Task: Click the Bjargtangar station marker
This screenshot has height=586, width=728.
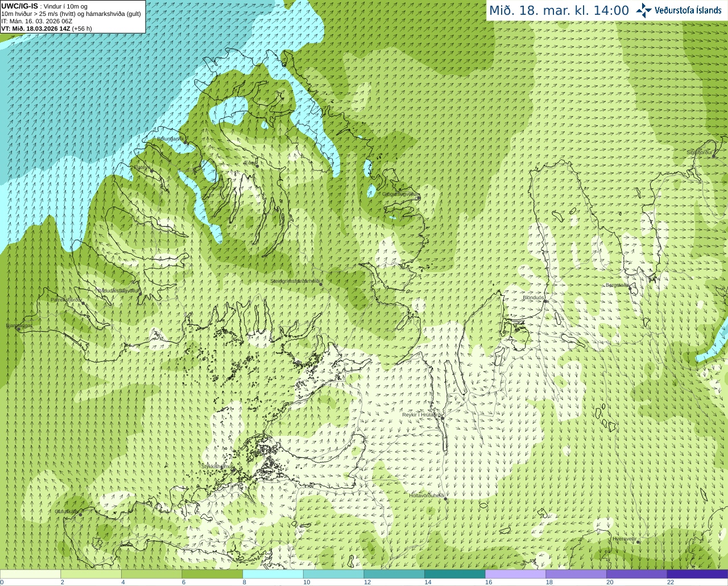Action: pos(19,329)
